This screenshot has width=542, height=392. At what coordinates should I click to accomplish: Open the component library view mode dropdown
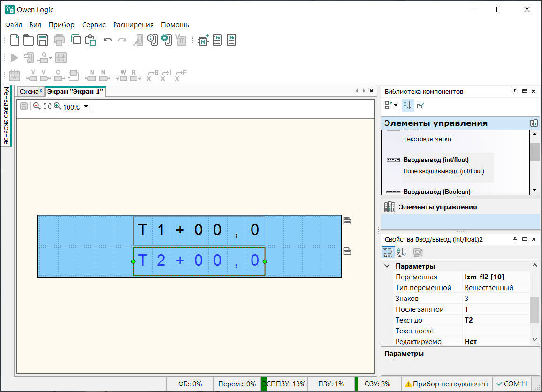pyautogui.click(x=391, y=106)
